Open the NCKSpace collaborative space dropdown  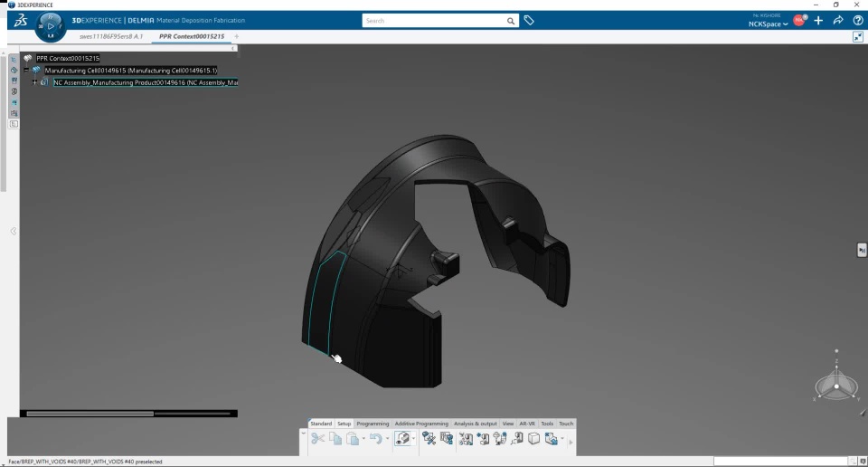[769, 24]
